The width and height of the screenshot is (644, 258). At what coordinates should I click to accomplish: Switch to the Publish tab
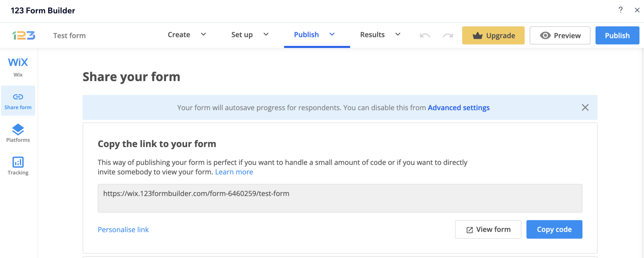(x=306, y=35)
